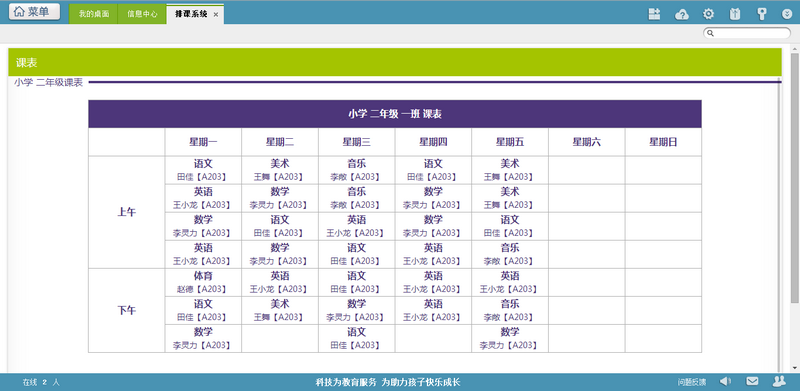Select the 星期二 column header
800x391 pixels.
click(280, 142)
